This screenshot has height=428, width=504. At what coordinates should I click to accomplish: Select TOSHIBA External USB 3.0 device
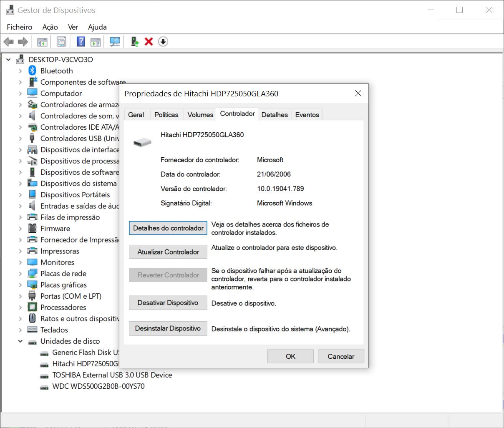(112, 375)
